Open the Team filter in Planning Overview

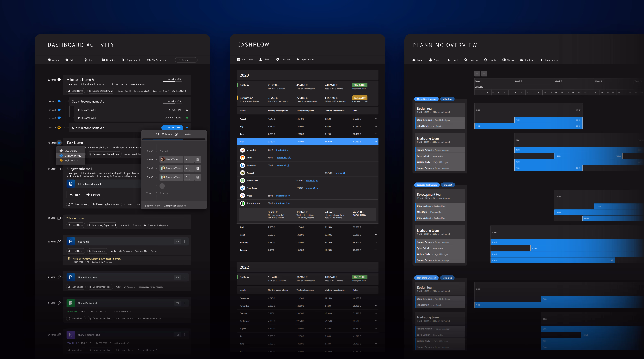pos(418,60)
